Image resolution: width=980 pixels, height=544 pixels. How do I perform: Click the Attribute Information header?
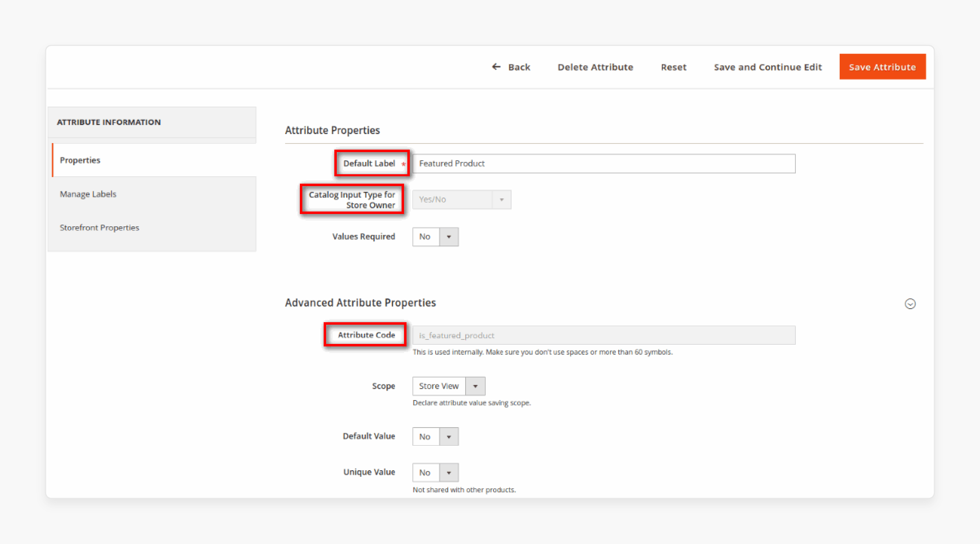click(109, 122)
